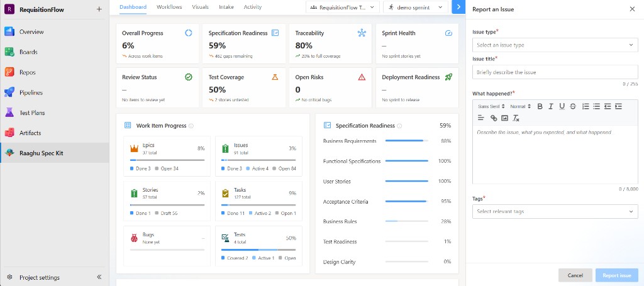Close the Report an Issue panel
The width and height of the screenshot is (644, 286).
coord(632,9)
